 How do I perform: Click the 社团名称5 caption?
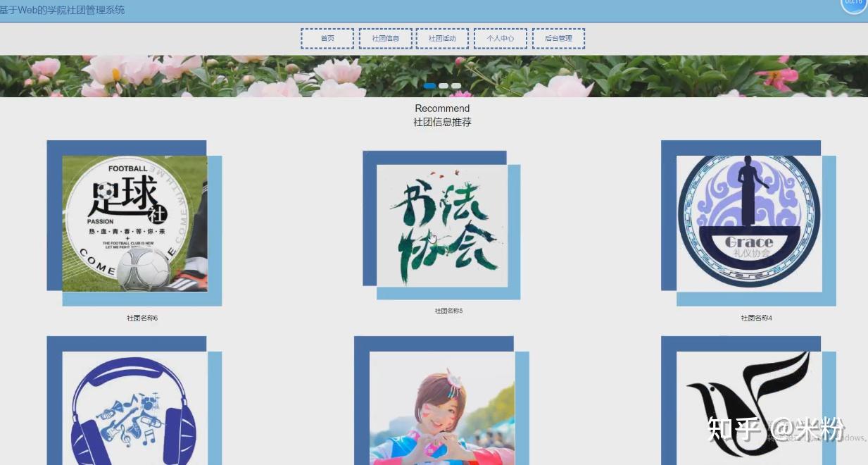448,311
